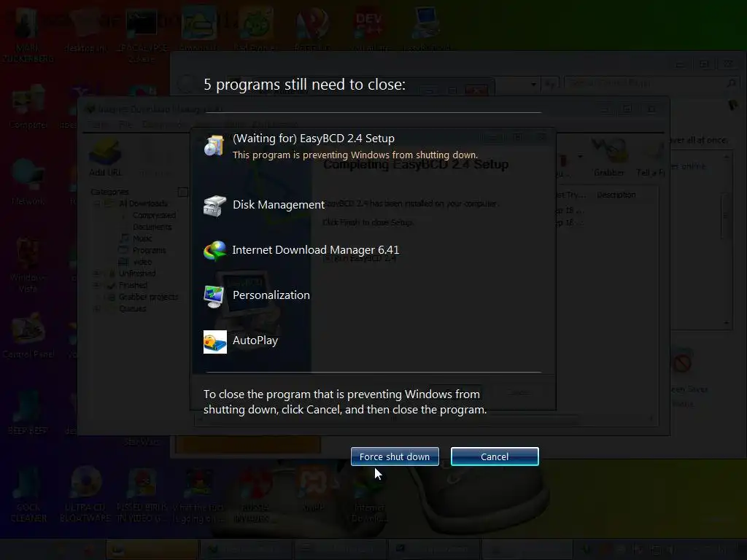
Task: Select Finished category in IDM tree
Action: point(133,285)
